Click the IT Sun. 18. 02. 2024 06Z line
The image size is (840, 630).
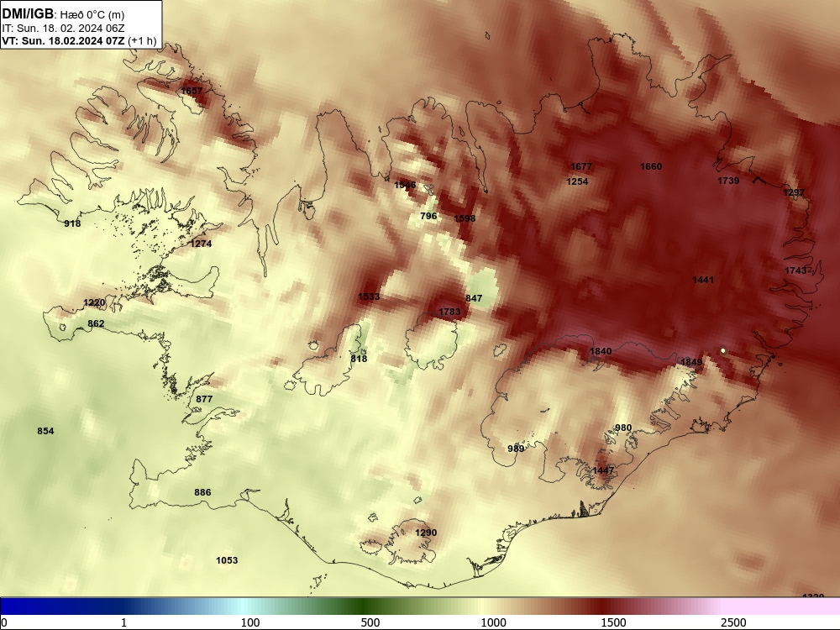tap(63, 29)
